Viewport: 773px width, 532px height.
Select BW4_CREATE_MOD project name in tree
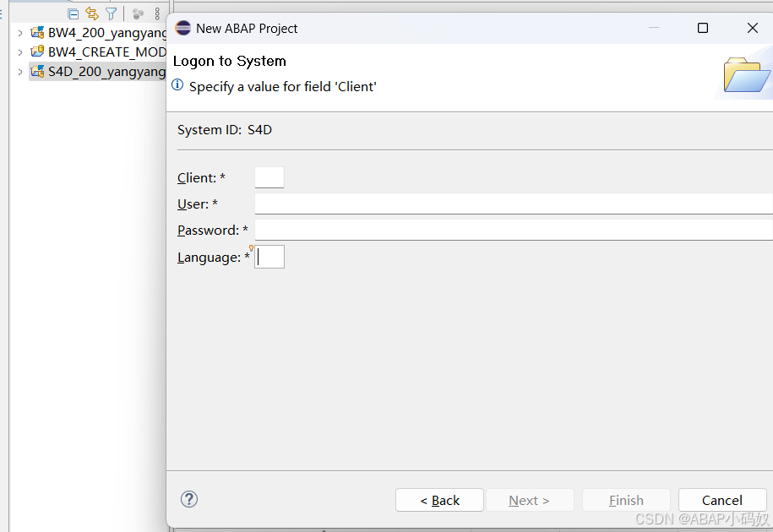107,52
